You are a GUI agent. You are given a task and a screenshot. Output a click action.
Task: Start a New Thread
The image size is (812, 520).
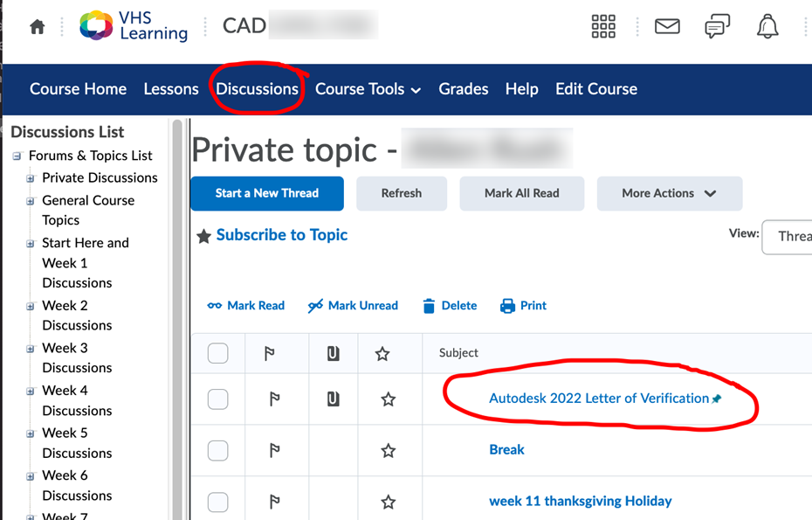click(266, 193)
